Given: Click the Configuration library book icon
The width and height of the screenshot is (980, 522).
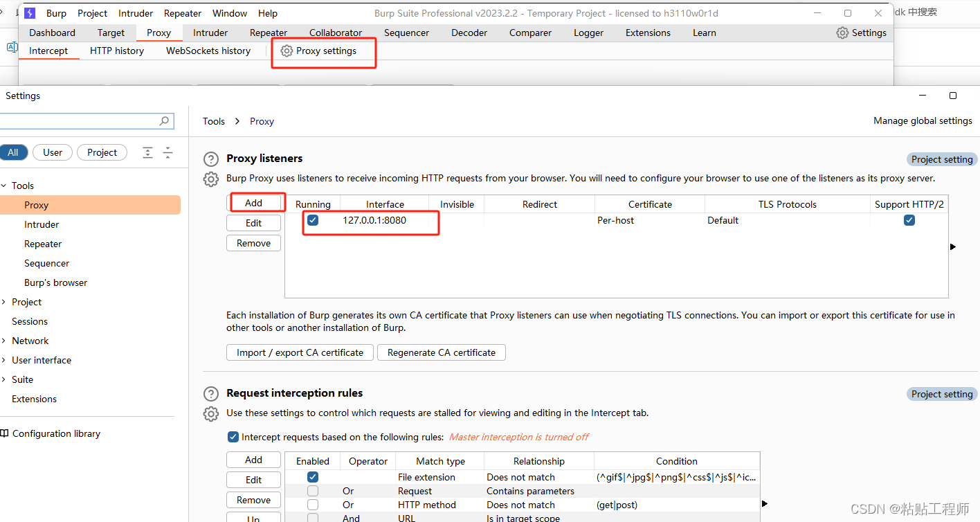Looking at the screenshot, I should (x=4, y=433).
